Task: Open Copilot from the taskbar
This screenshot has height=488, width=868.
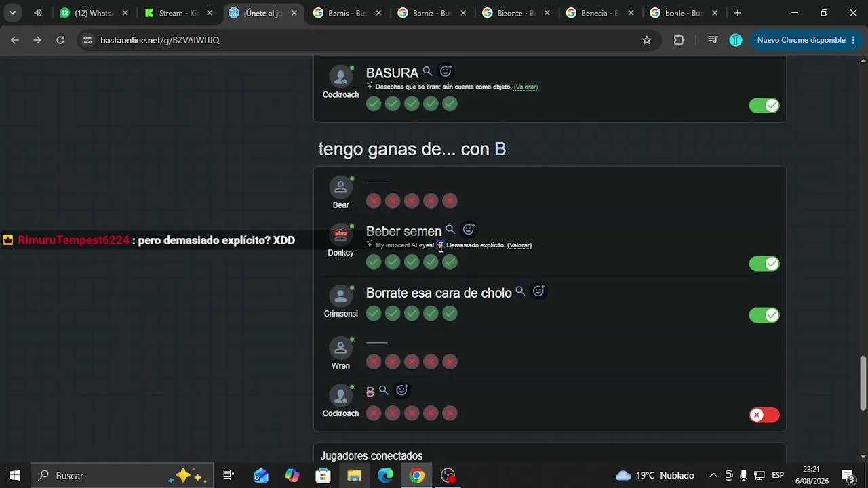Action: 292,476
